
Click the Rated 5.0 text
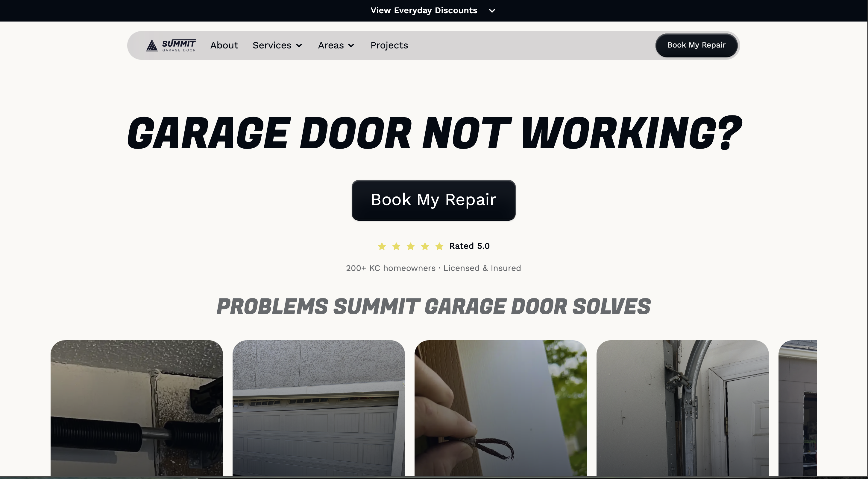point(469,246)
